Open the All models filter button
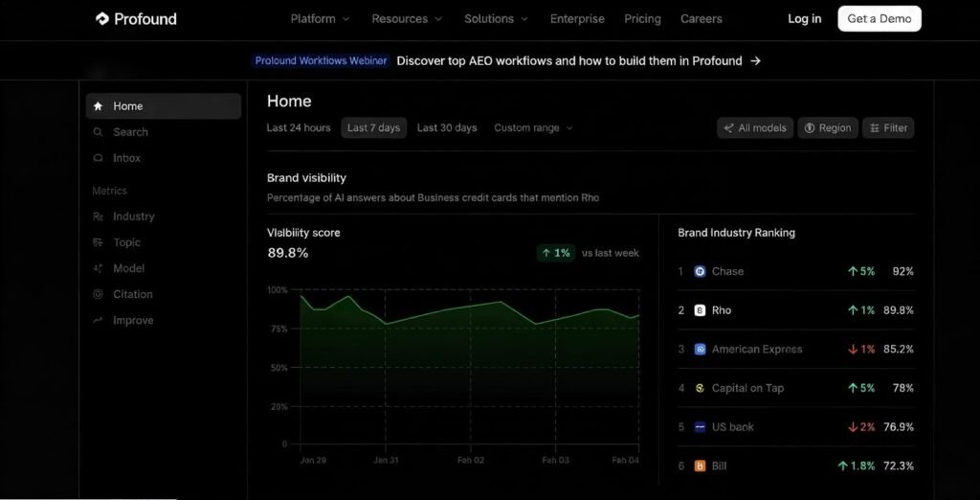This screenshot has width=980, height=500. tap(755, 128)
